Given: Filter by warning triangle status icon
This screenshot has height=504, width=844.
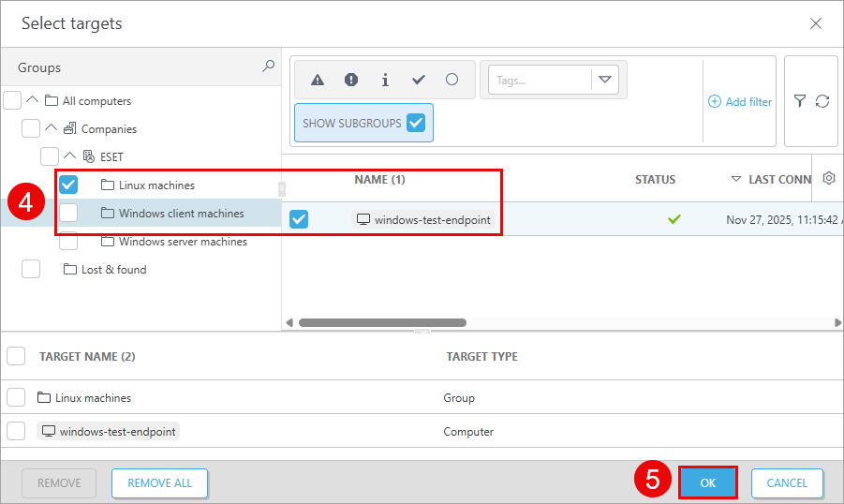Looking at the screenshot, I should pyautogui.click(x=318, y=80).
